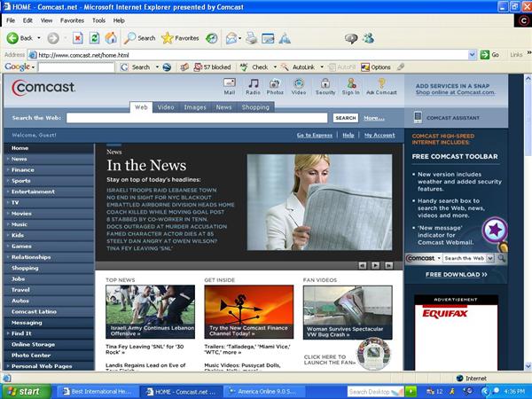This screenshot has height=399, width=532.
Task: Click the Windows start button
Action: point(25,392)
